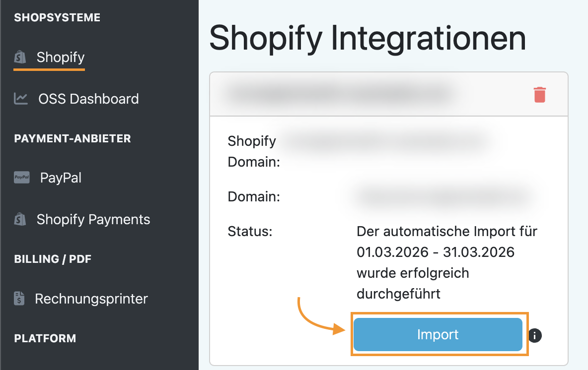Click the PayPal logo icon

point(21,178)
